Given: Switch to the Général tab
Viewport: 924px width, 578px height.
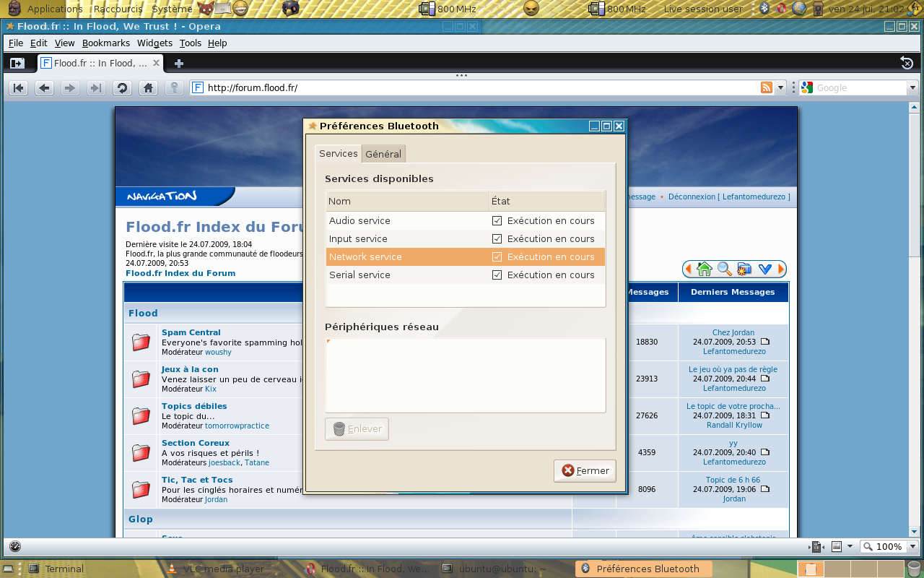Looking at the screenshot, I should [x=383, y=154].
